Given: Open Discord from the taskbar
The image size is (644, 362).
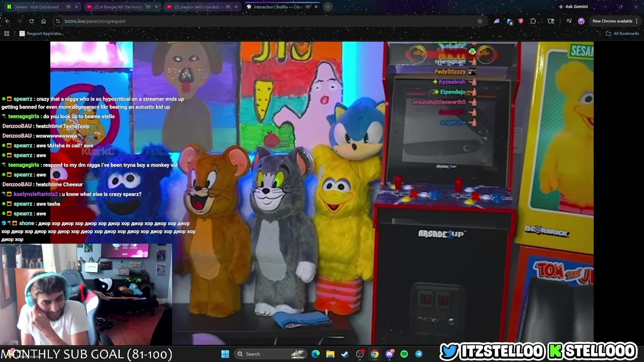Looking at the screenshot, I should 389,354.
